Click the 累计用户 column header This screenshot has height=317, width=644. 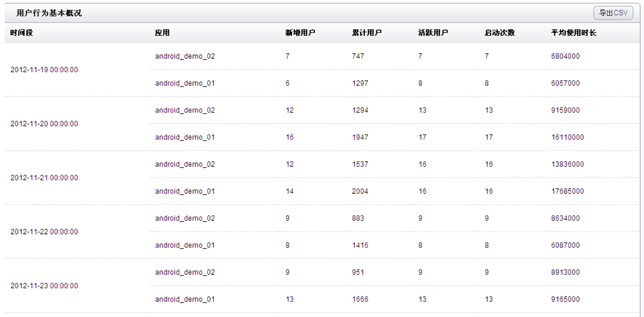[x=367, y=33]
